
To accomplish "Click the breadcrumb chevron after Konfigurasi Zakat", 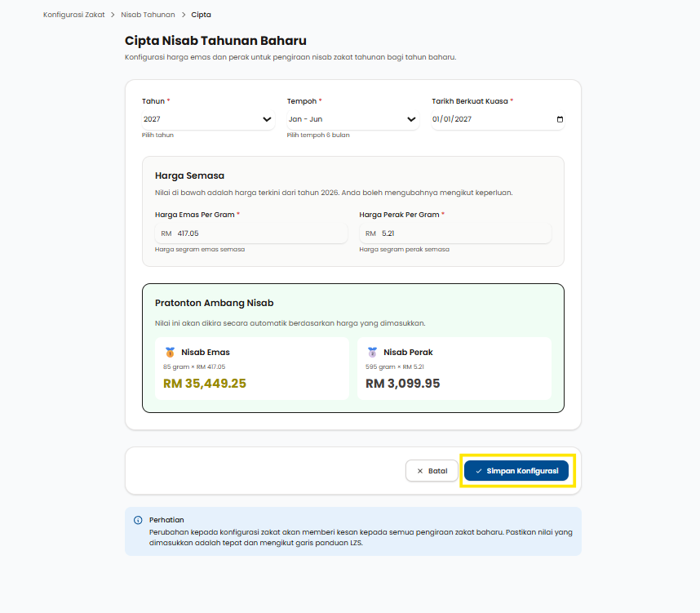I will pyautogui.click(x=113, y=15).
